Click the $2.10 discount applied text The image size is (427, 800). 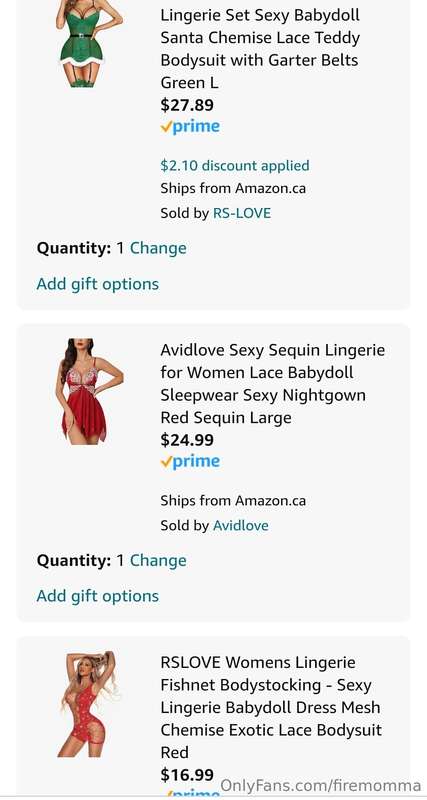coord(235,166)
